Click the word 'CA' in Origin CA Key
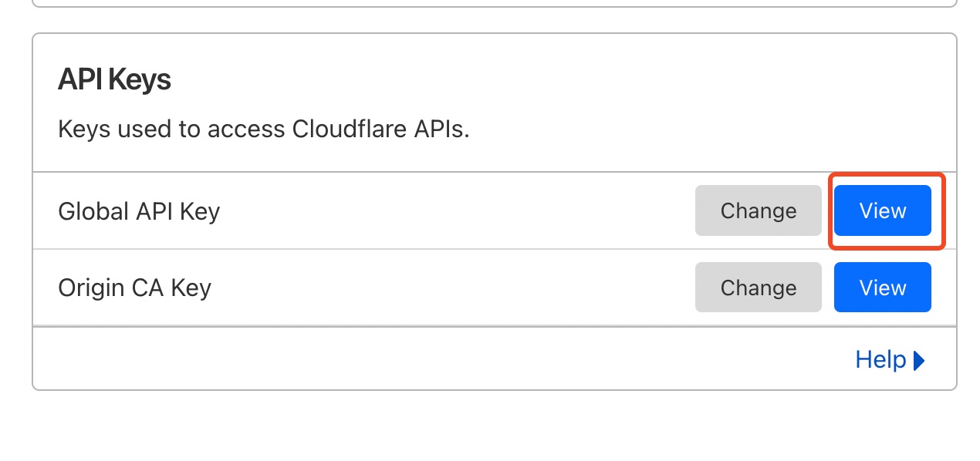This screenshot has height=461, width=980. [147, 288]
